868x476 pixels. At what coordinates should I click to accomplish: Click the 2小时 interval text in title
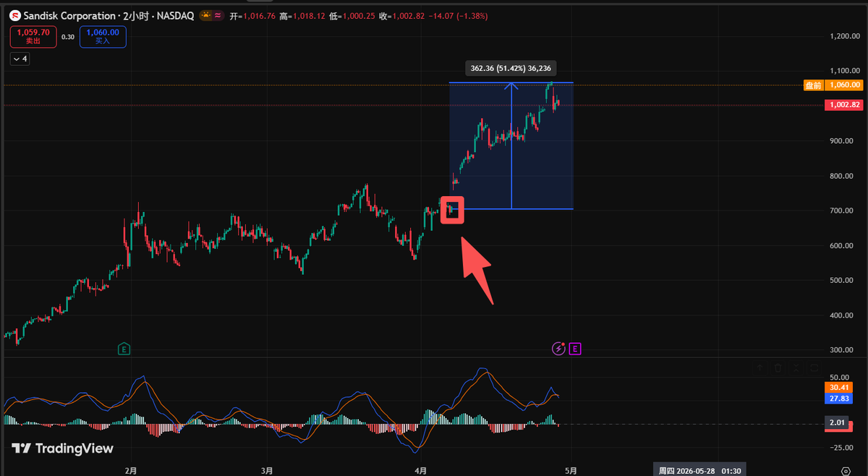(x=135, y=16)
